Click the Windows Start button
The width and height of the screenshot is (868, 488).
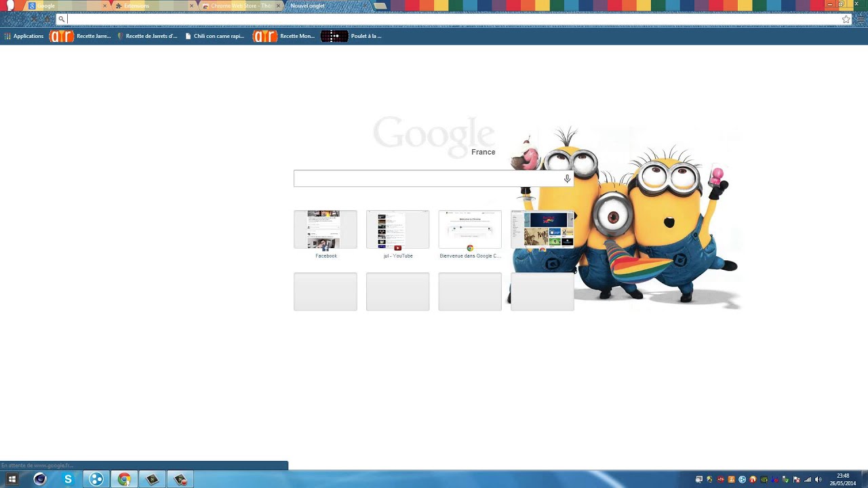point(12,479)
